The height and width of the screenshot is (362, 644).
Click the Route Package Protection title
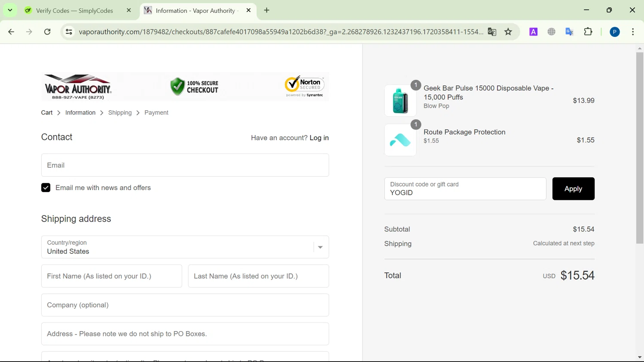[465, 132]
